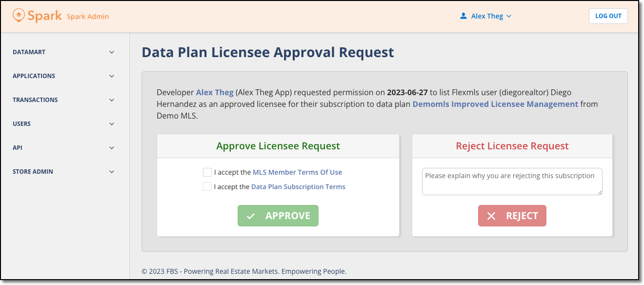Open the STORE ADMIN sidebar menu

(64, 172)
